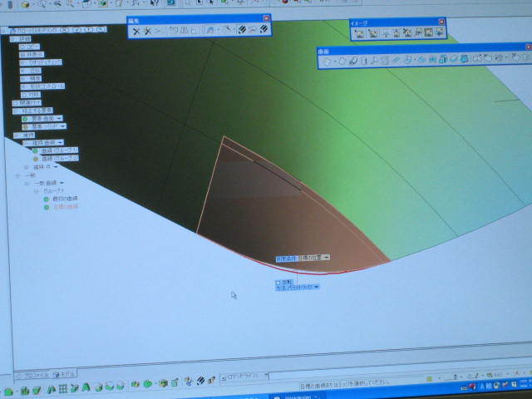Screen dimensions: 532x399
Task: Switch to the プロファイル tab
Action: coord(32,376)
